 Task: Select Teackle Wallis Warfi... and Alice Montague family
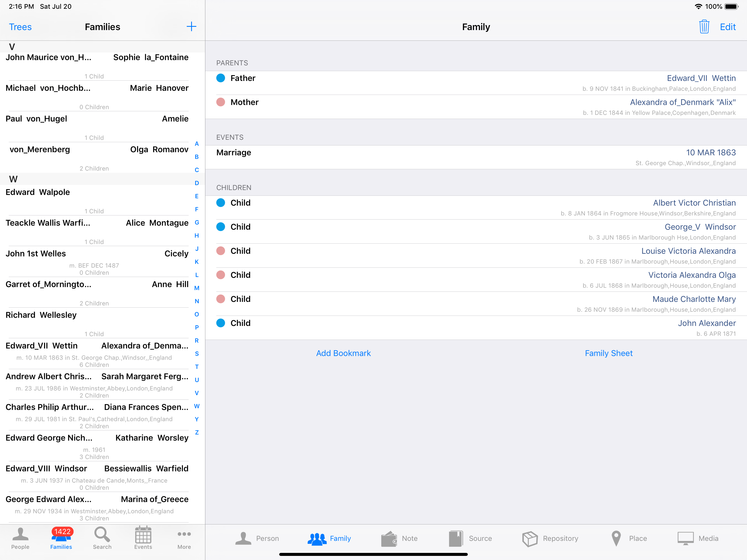pyautogui.click(x=97, y=231)
